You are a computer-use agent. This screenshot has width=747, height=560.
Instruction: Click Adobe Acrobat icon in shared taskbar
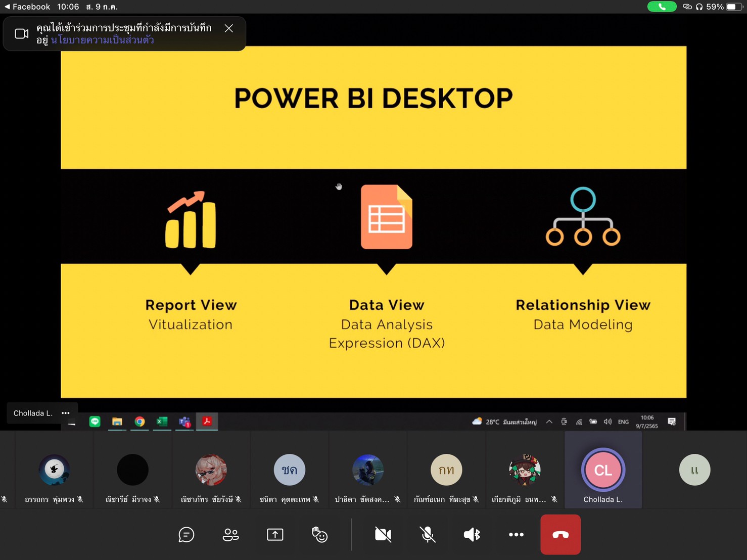[207, 421]
